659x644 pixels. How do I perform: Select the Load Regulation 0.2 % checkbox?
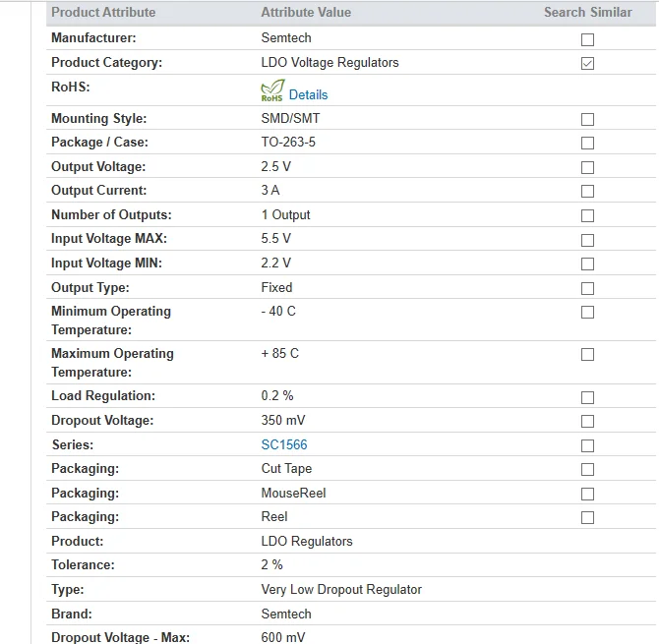[x=587, y=397]
